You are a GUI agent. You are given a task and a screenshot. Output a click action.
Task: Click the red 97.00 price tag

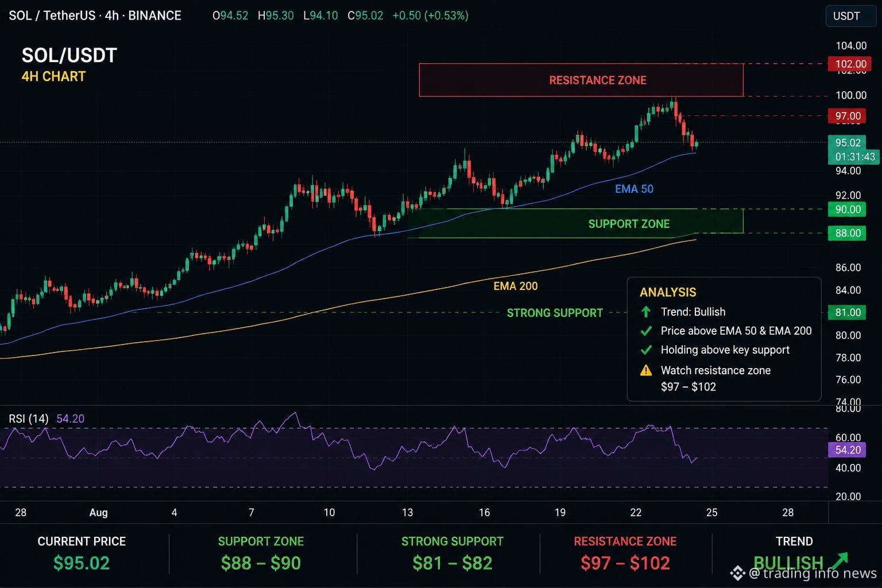click(x=848, y=116)
